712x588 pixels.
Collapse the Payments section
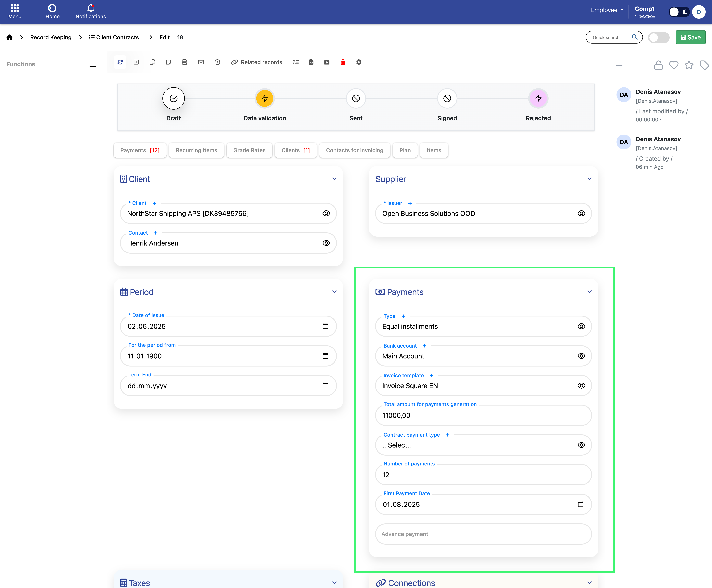[589, 292]
